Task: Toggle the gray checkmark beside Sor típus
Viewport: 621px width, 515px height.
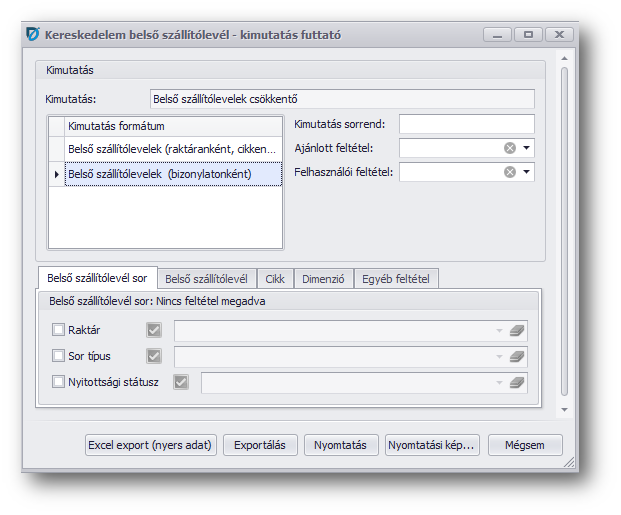Action: click(x=154, y=356)
